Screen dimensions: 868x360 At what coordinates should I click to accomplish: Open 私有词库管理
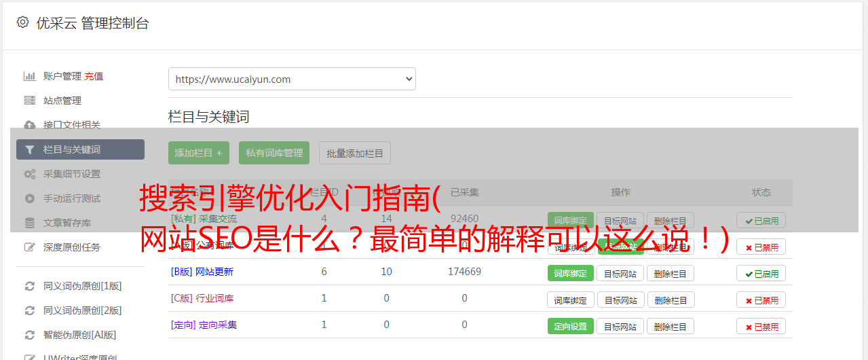(274, 153)
